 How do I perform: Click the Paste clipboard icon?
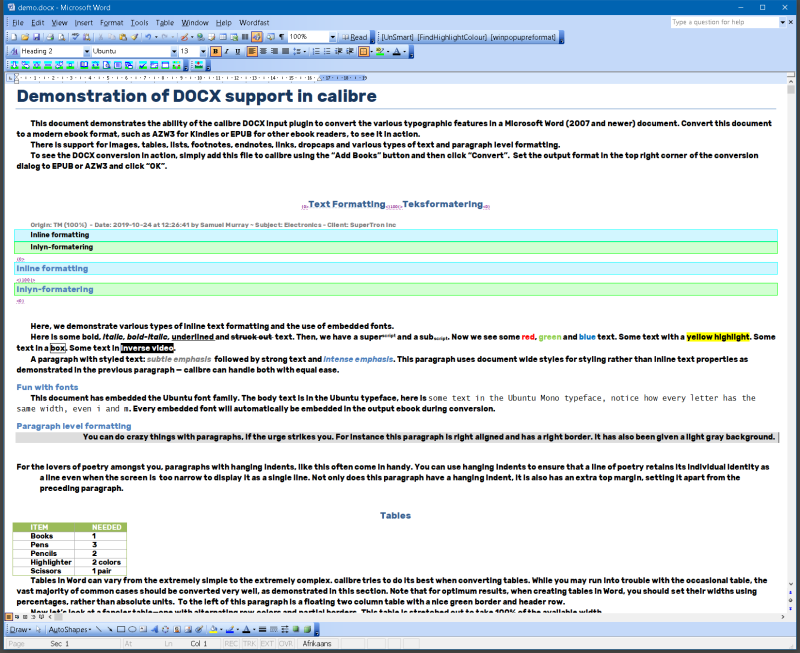click(x=123, y=37)
